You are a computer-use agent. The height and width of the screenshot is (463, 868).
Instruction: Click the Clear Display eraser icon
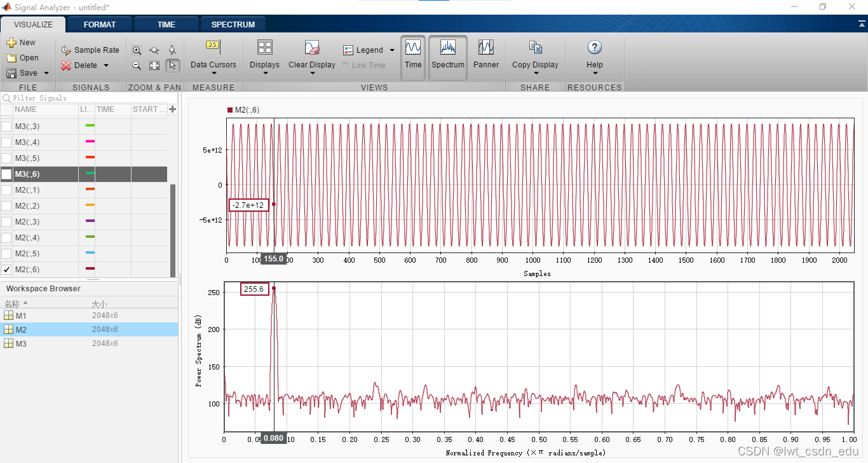click(311, 48)
